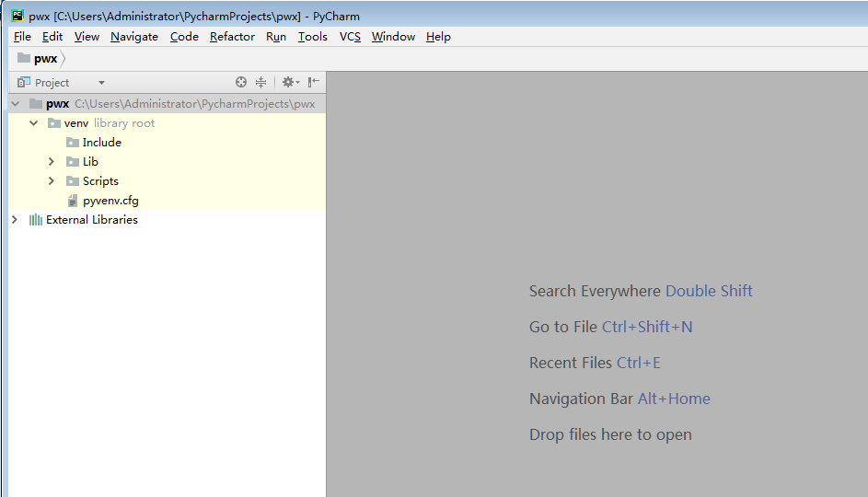Select the Lib folder row
This screenshot has height=497, width=868.
(x=168, y=162)
